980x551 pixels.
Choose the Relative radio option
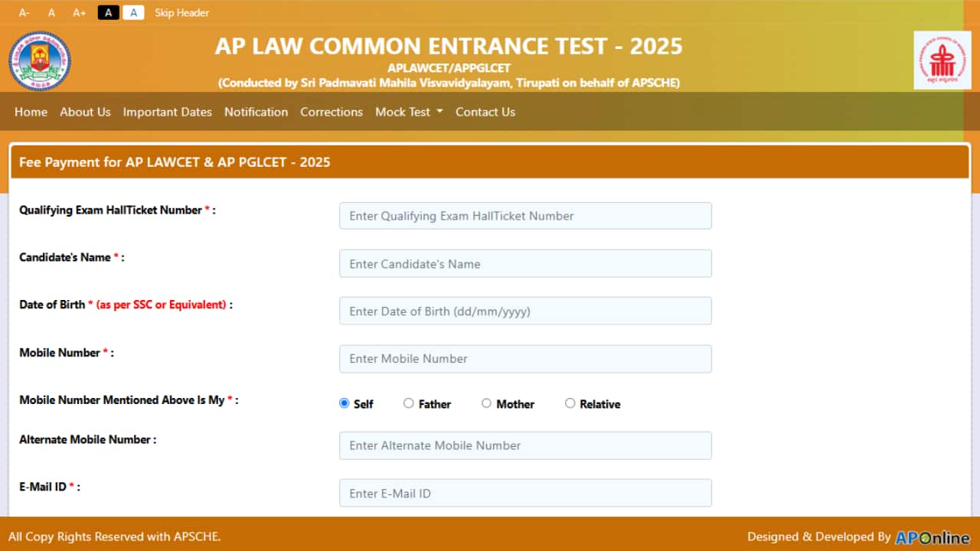click(x=570, y=403)
